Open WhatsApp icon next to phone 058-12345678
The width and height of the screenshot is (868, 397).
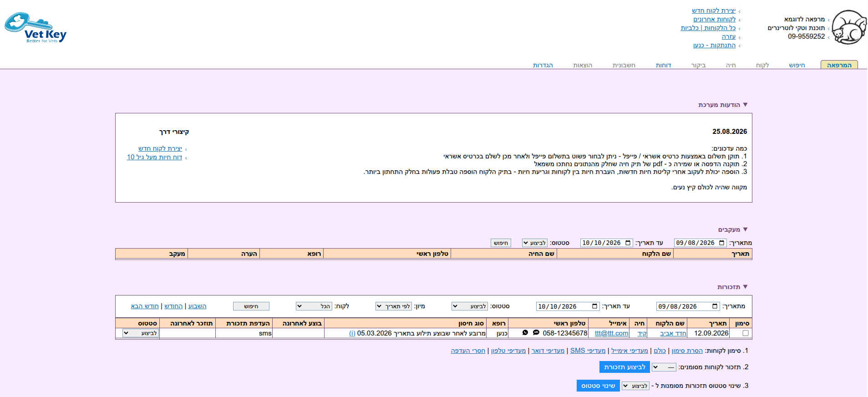coord(525,333)
